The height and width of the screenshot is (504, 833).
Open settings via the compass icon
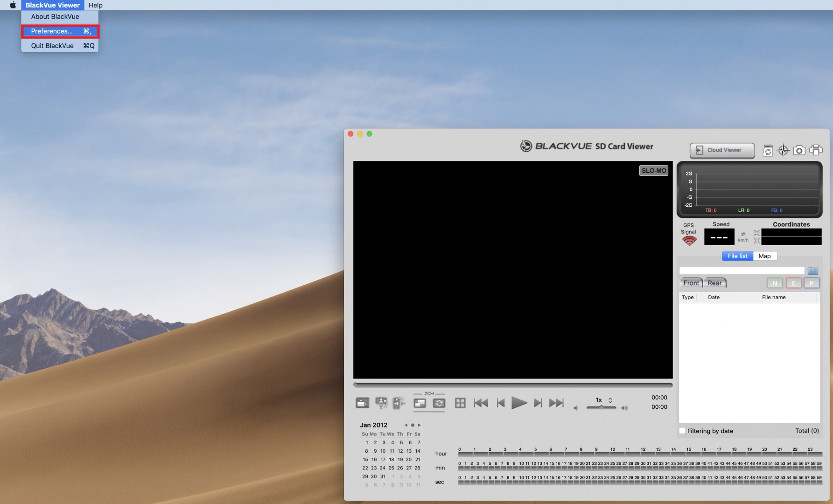pos(783,150)
